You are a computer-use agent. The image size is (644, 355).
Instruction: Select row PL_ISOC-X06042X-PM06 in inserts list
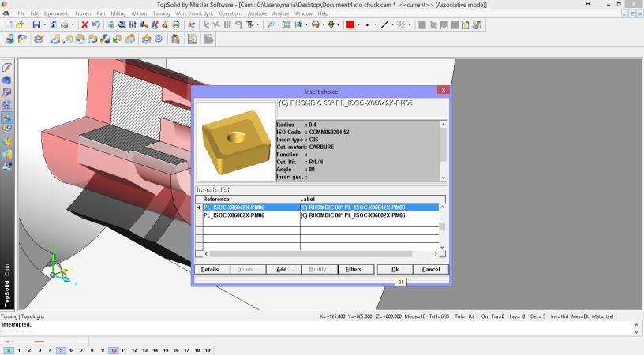[320, 207]
